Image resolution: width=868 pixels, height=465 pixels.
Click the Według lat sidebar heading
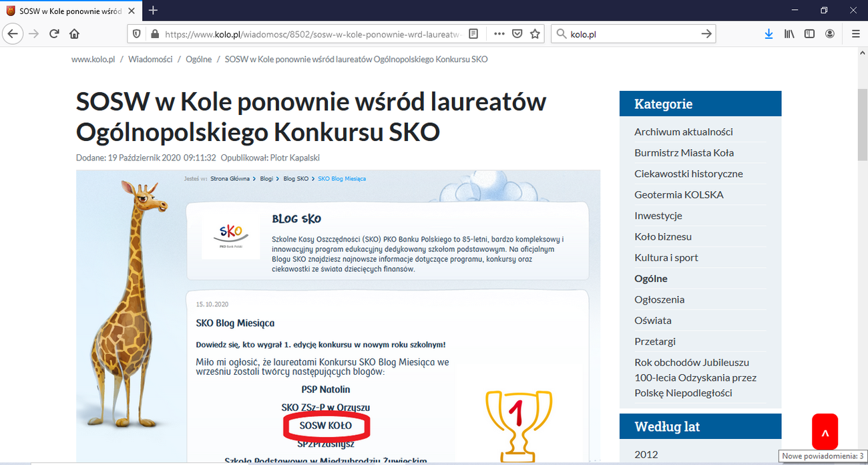(x=700, y=426)
